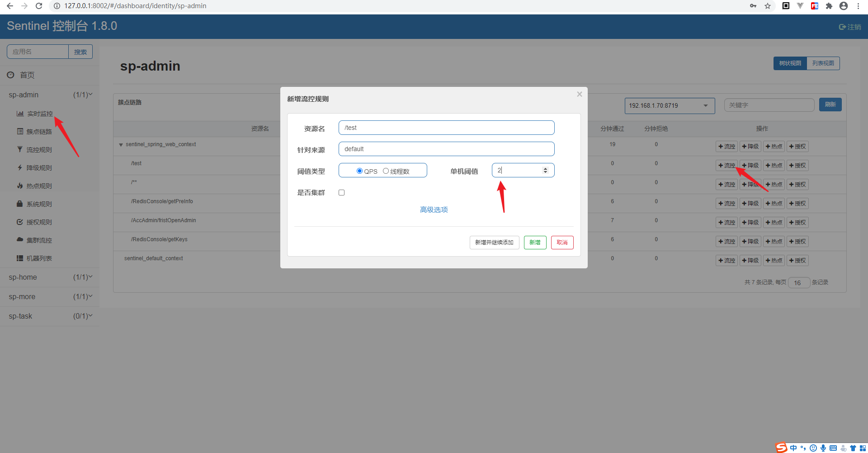Expand sp-task app section

coord(50,316)
